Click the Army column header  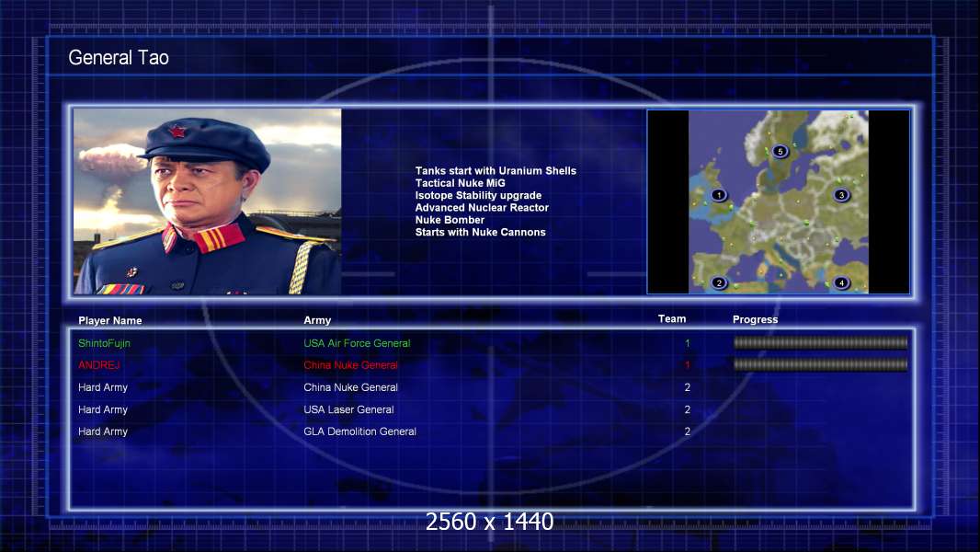(x=317, y=320)
